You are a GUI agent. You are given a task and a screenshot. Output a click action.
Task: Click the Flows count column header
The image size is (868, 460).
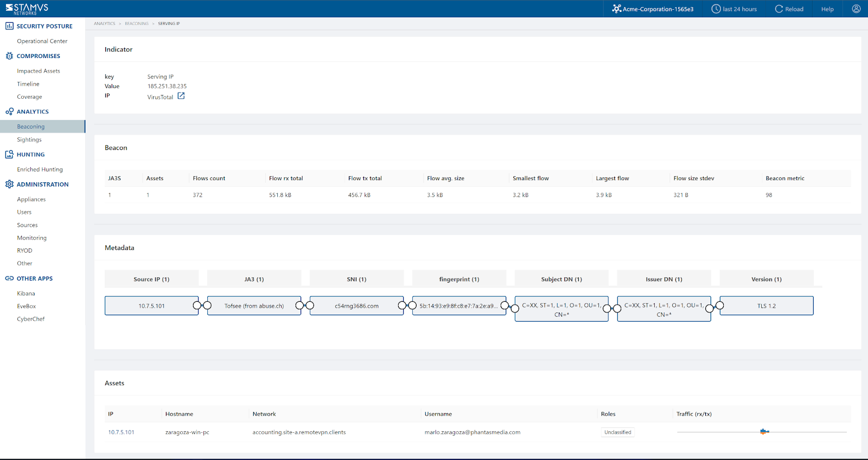(x=209, y=178)
